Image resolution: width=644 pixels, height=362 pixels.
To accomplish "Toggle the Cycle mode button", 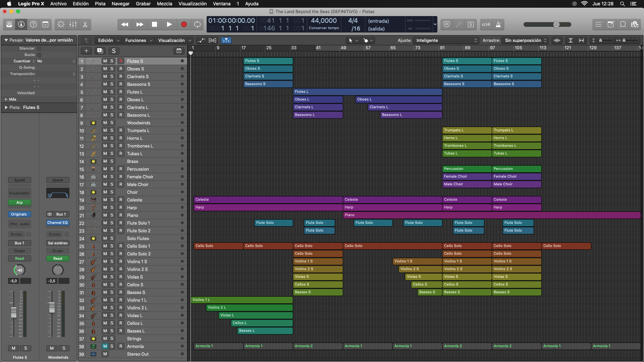I will (198, 24).
